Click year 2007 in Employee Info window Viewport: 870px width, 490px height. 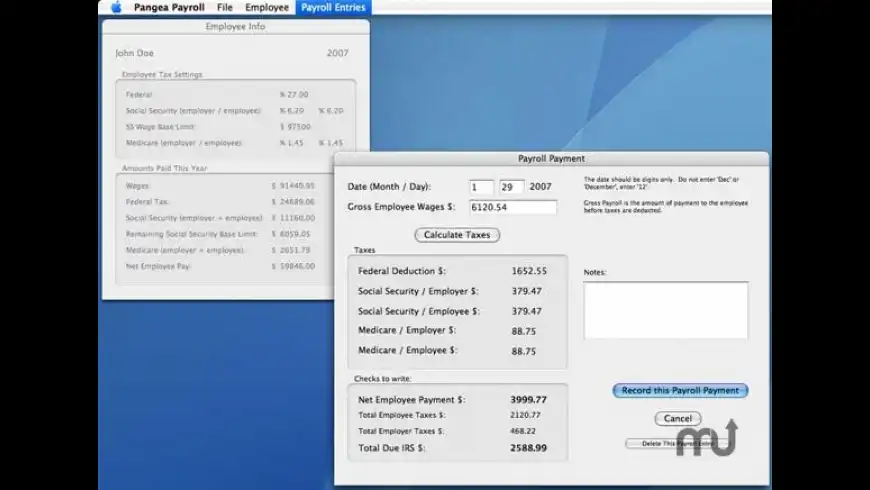click(337, 53)
